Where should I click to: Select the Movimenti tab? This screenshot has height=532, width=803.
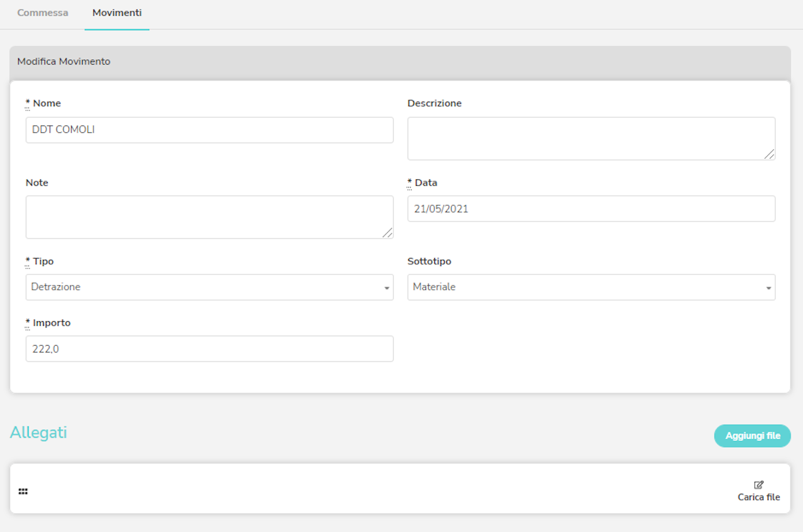click(x=117, y=13)
